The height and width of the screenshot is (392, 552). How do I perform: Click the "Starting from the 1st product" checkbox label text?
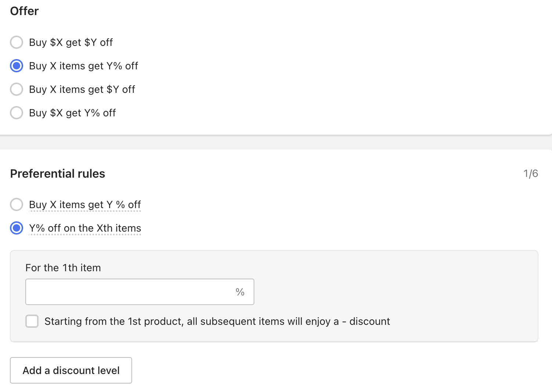[x=217, y=321]
